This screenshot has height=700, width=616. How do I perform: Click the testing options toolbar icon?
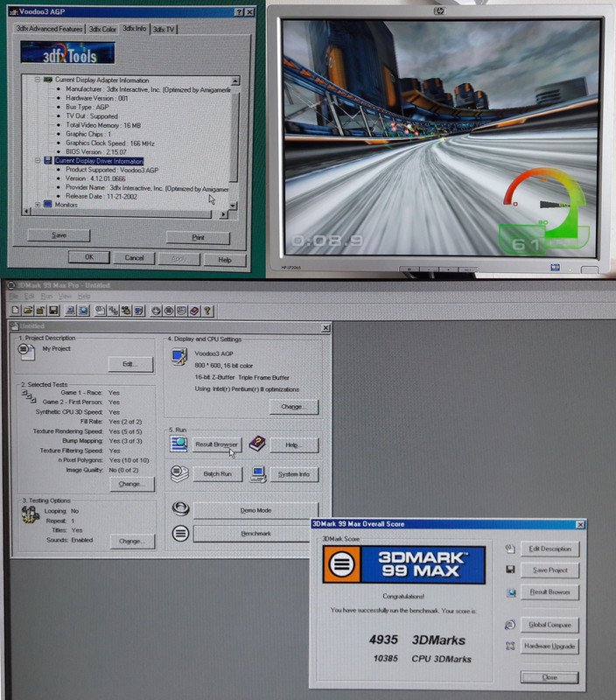pyautogui.click(x=126, y=311)
